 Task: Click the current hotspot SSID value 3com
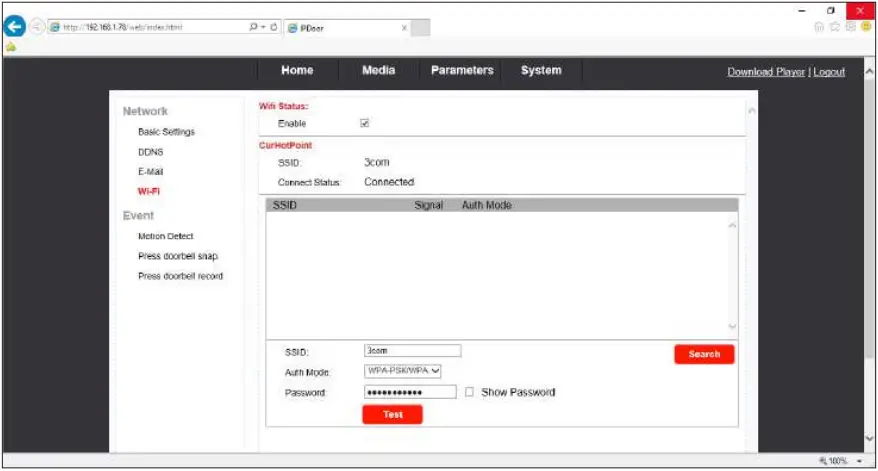click(x=377, y=162)
